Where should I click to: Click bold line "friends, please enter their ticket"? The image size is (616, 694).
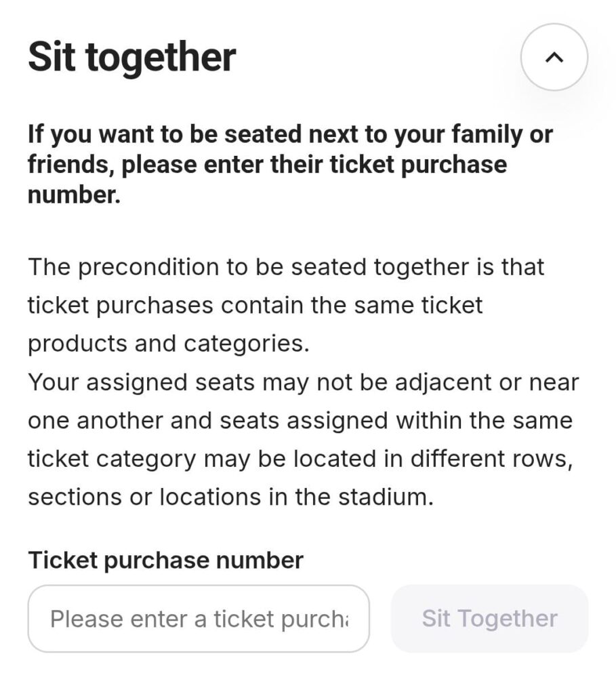click(267, 165)
